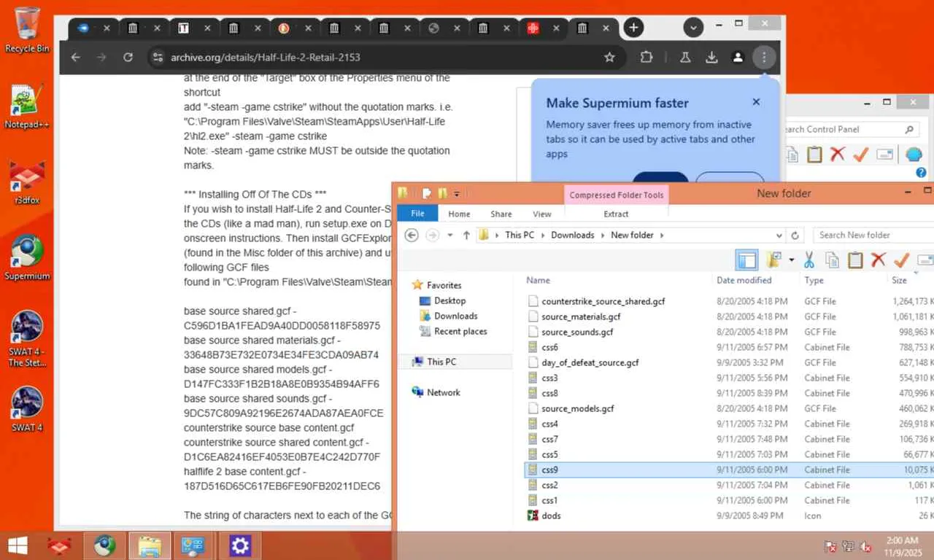Expand the folder options dropdown arrow in toolbar
The width and height of the screenshot is (934, 560).
[x=791, y=260]
